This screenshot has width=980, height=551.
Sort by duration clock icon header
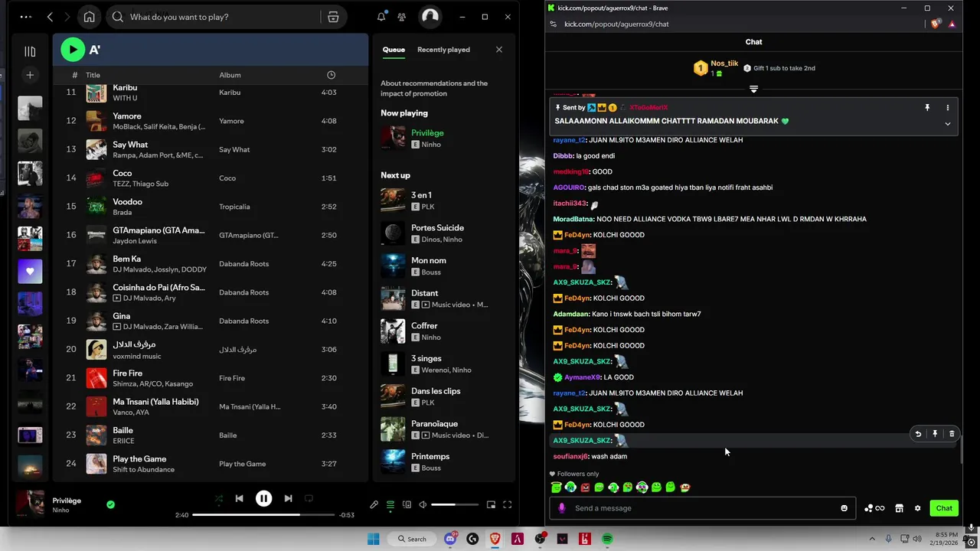[331, 75]
